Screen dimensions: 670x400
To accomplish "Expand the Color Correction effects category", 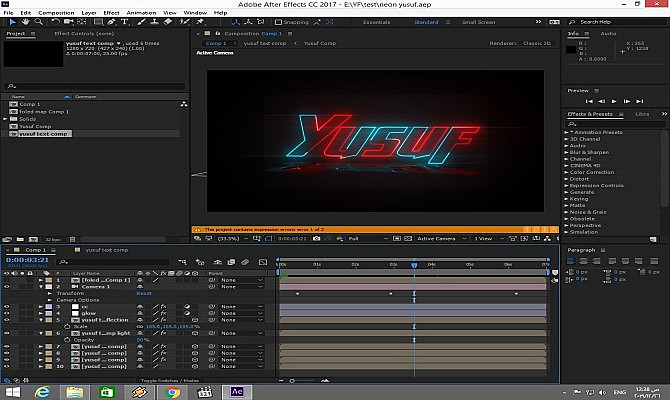I will click(x=566, y=172).
